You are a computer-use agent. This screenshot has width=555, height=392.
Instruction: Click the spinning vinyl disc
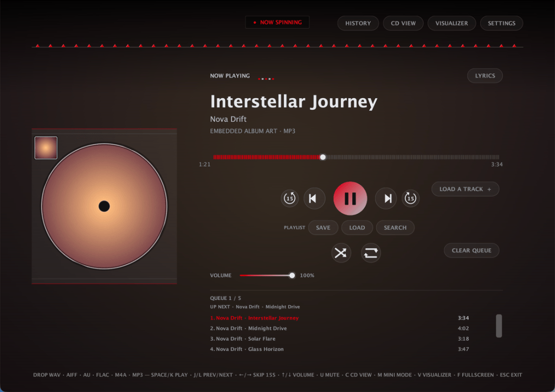coord(104,206)
